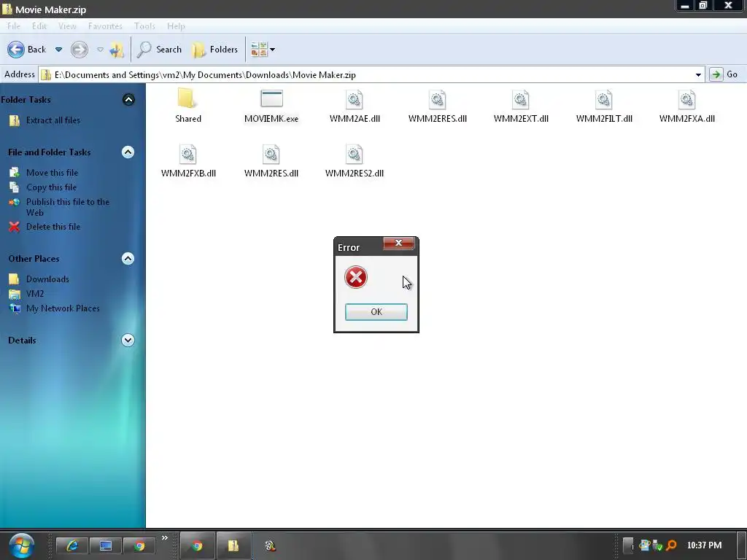
Task: Select the WMM2RES2.dll file
Action: click(x=354, y=161)
